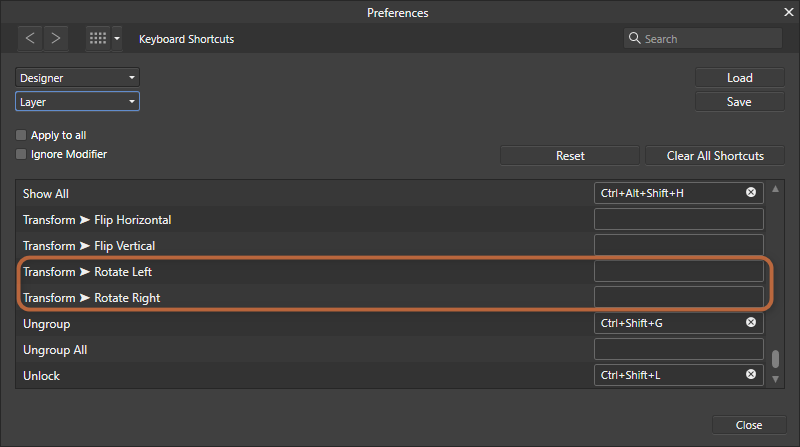Expand the Designer persona dropdown
The image size is (800, 447).
pos(77,77)
